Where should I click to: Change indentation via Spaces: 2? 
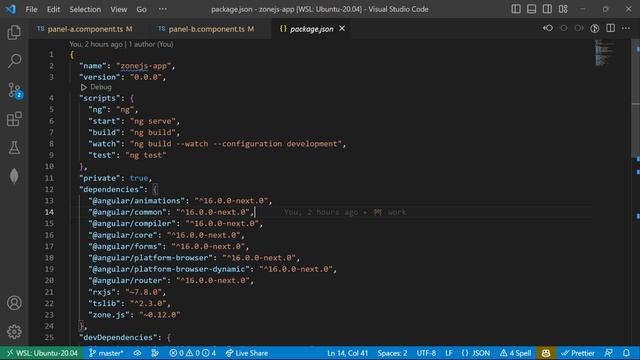tap(392, 353)
